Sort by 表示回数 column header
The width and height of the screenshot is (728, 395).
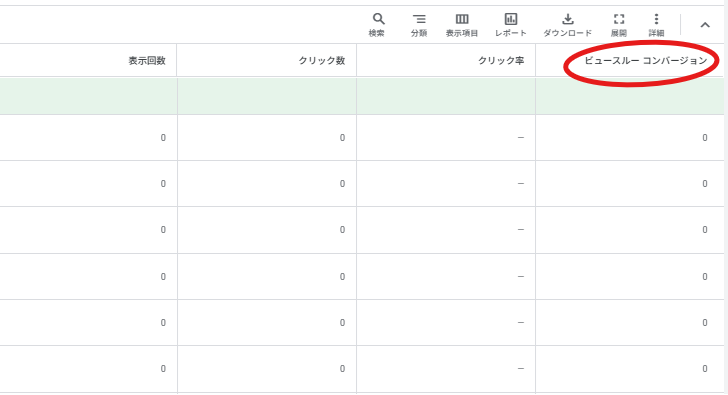pyautogui.click(x=147, y=61)
